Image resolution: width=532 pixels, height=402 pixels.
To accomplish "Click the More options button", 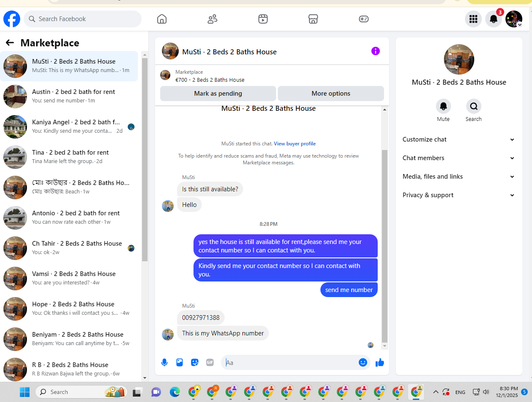I will point(331,94).
